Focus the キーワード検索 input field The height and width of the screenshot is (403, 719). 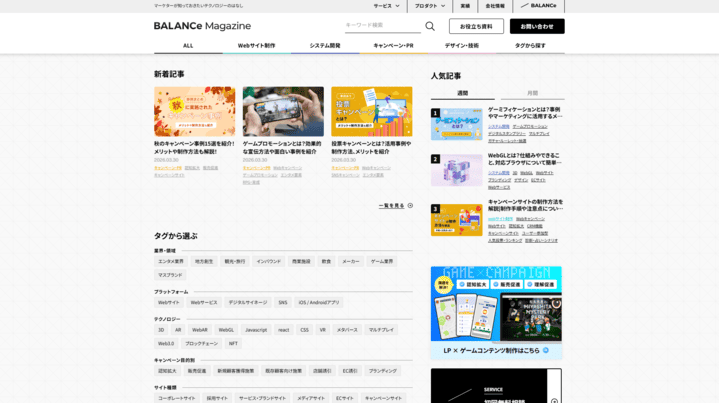click(383, 26)
